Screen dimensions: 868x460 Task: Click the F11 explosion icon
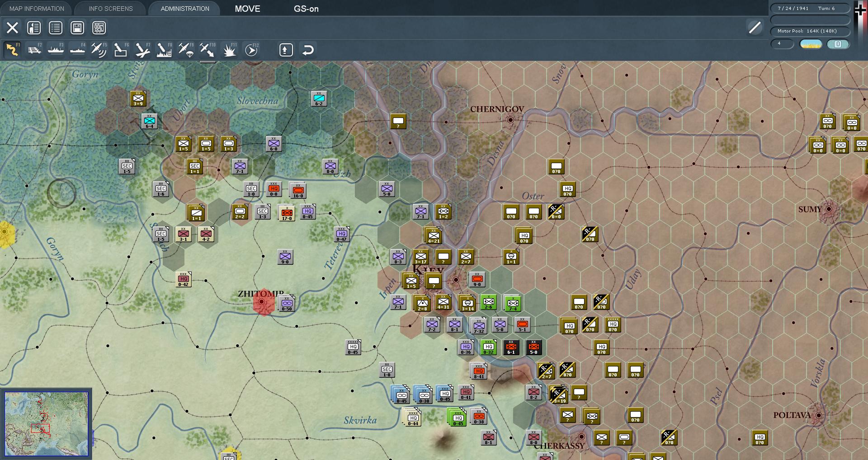pyautogui.click(x=229, y=50)
